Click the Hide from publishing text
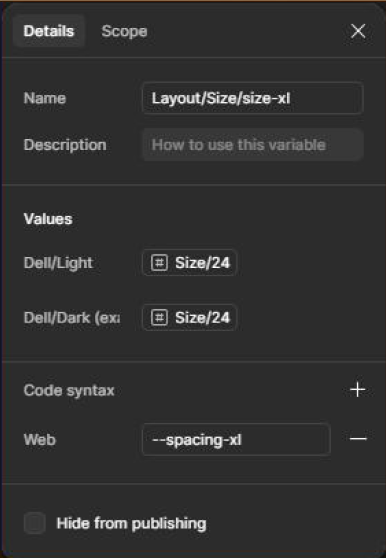386x558 pixels. click(132, 523)
